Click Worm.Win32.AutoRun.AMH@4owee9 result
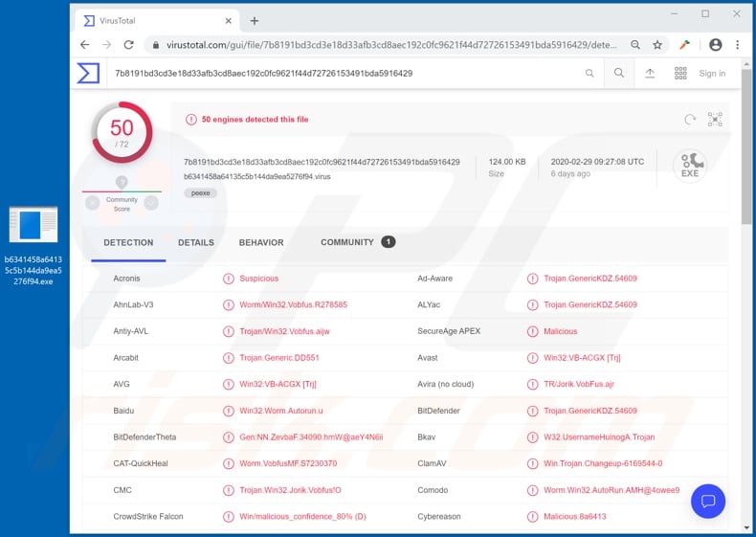The width and height of the screenshot is (756, 537). pyautogui.click(x=611, y=490)
